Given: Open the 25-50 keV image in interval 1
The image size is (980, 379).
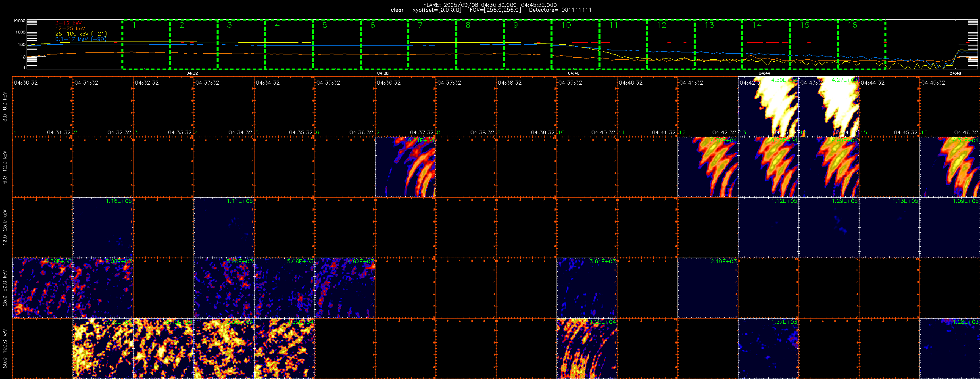Looking at the screenshot, I should [x=43, y=288].
